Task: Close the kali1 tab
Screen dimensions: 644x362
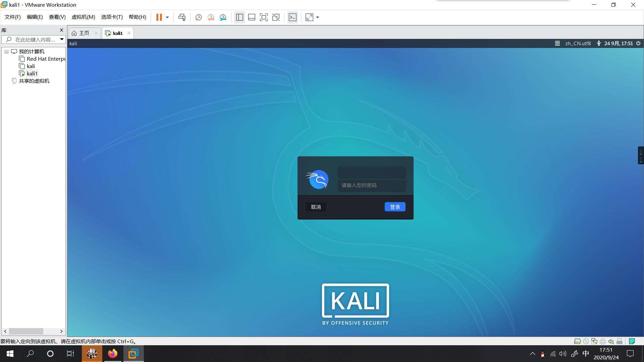Action: (x=129, y=33)
